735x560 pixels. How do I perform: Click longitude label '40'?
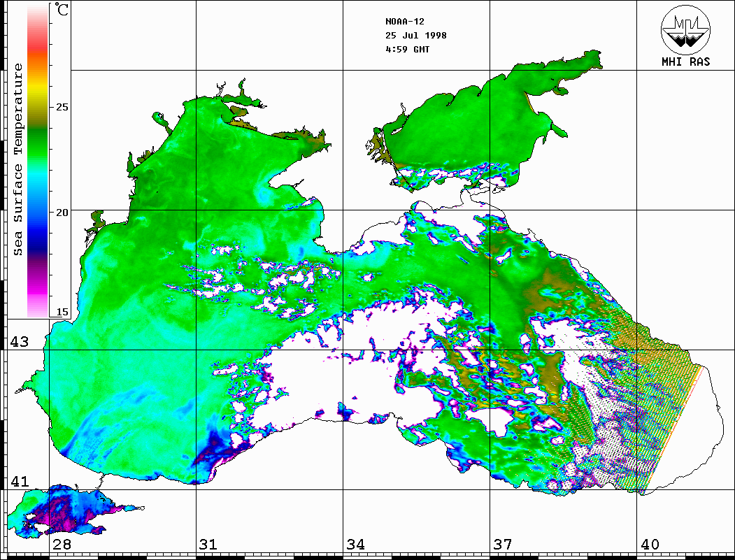650,545
